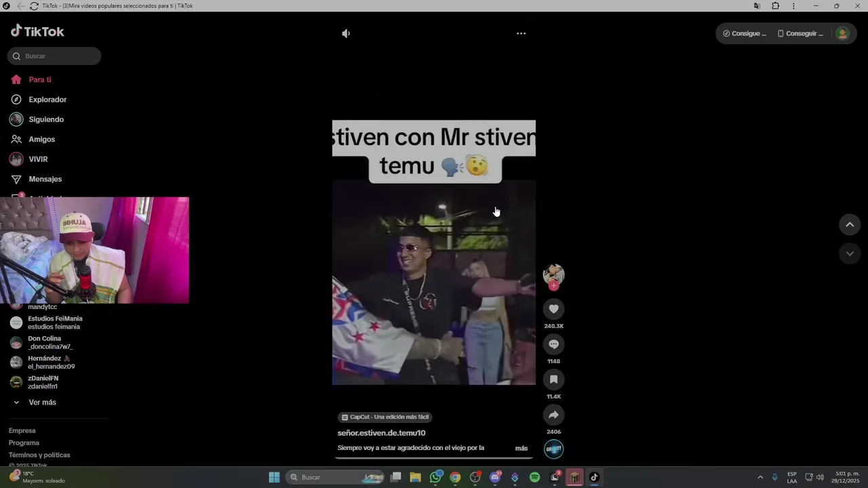This screenshot has width=868, height=488.
Task: Open the señor.estiven.de.temu10 profile link
Action: 381,433
